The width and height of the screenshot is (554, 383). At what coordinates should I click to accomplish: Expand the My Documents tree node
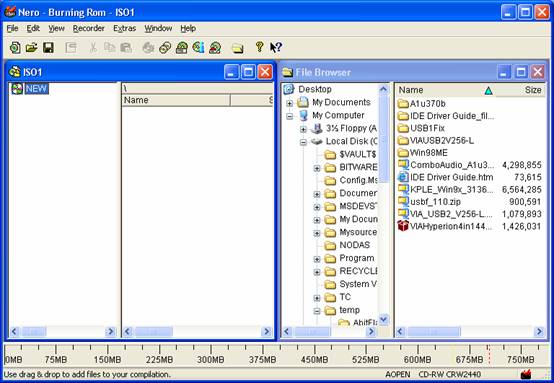point(289,103)
